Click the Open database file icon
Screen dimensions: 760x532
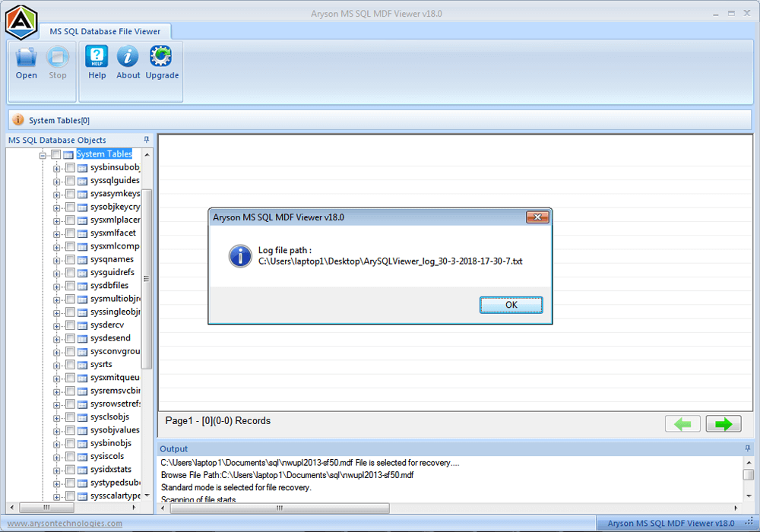click(26, 58)
